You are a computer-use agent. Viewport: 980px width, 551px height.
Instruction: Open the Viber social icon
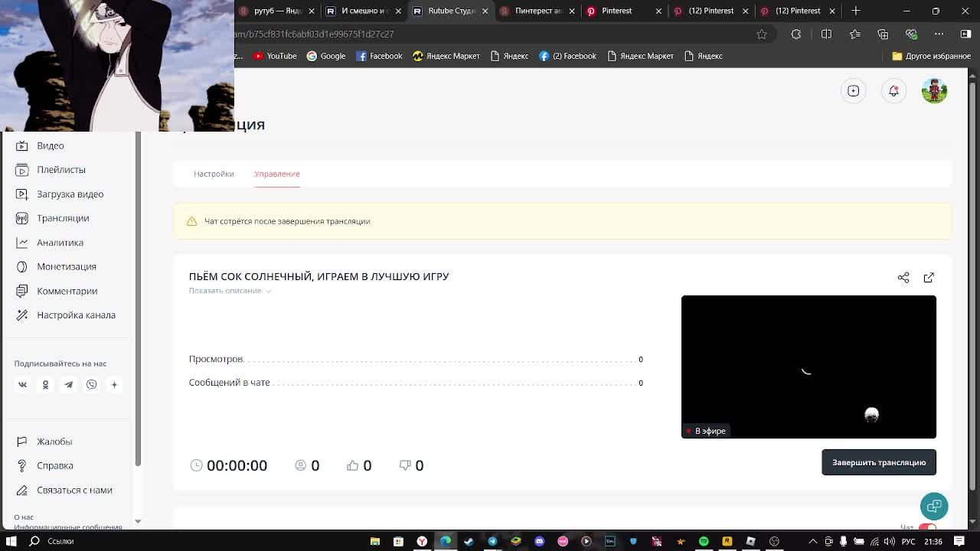click(91, 385)
